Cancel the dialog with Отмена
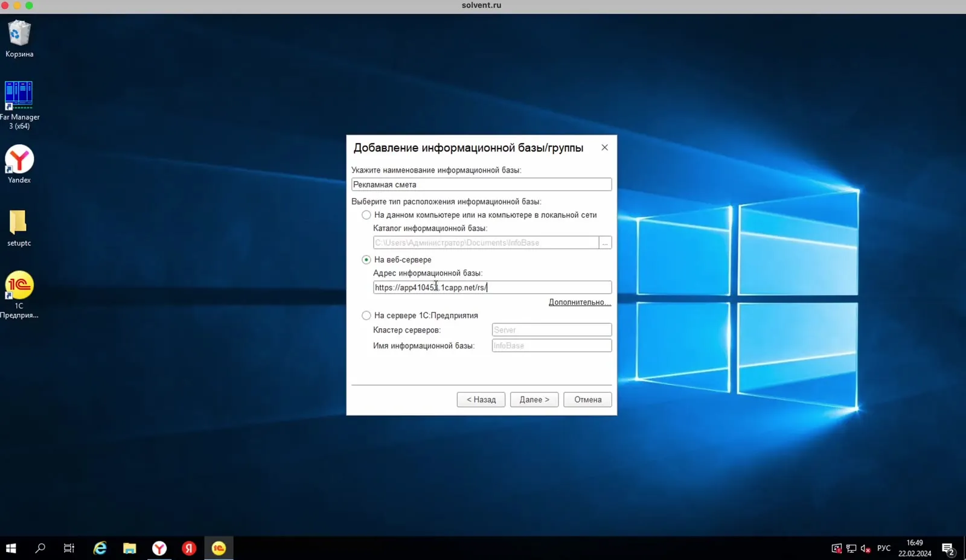Viewport: 966px width, 560px height. coord(587,399)
